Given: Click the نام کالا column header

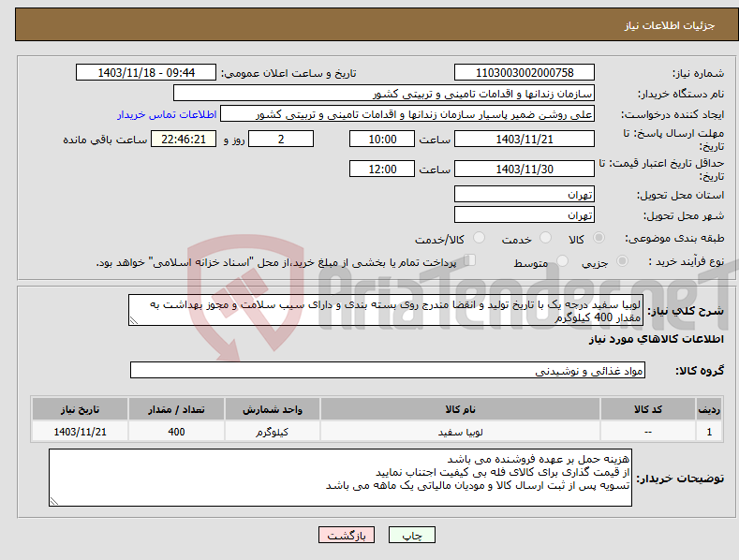Looking at the screenshot, I should click(460, 409).
